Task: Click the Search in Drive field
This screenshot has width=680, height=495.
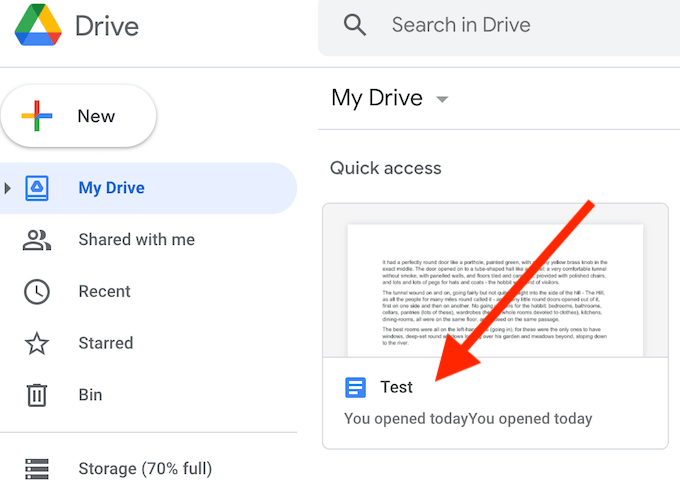Action: 499,27
